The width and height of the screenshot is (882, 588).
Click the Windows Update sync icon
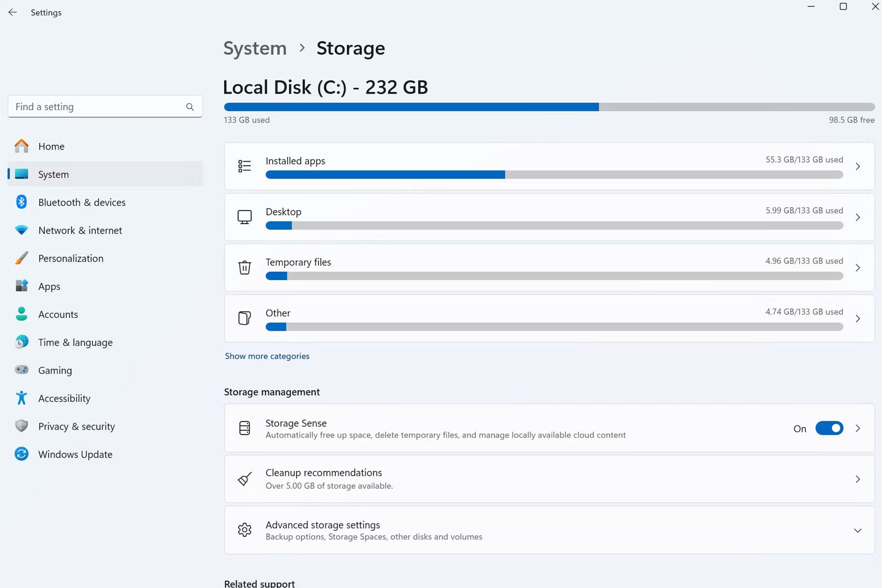click(21, 454)
